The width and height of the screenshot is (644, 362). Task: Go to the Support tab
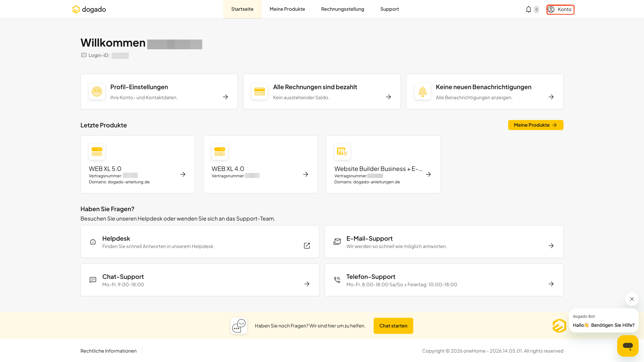point(389,9)
